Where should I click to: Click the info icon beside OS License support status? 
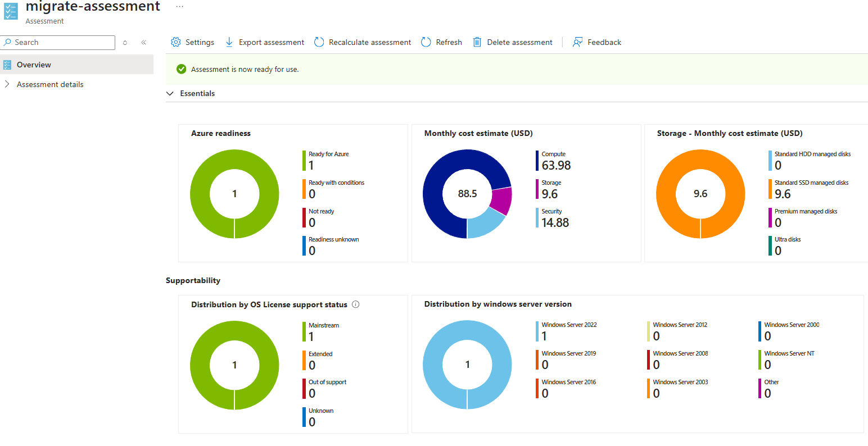click(355, 304)
